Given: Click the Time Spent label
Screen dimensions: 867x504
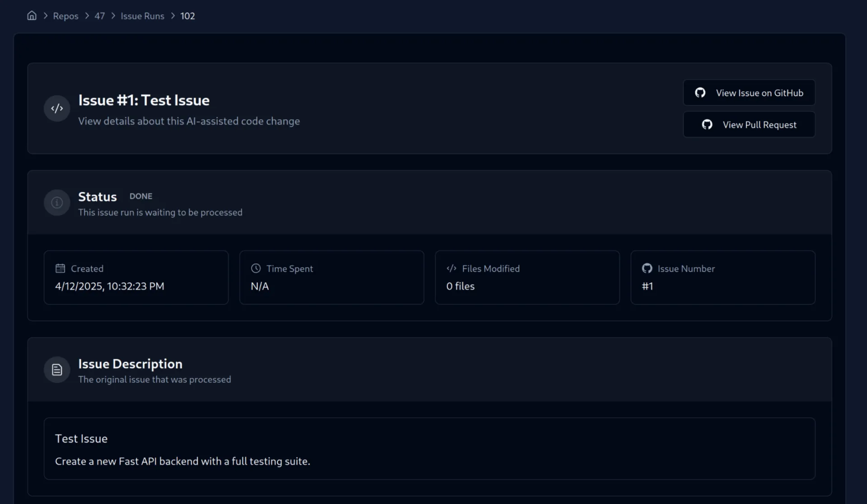Looking at the screenshot, I should (x=289, y=269).
